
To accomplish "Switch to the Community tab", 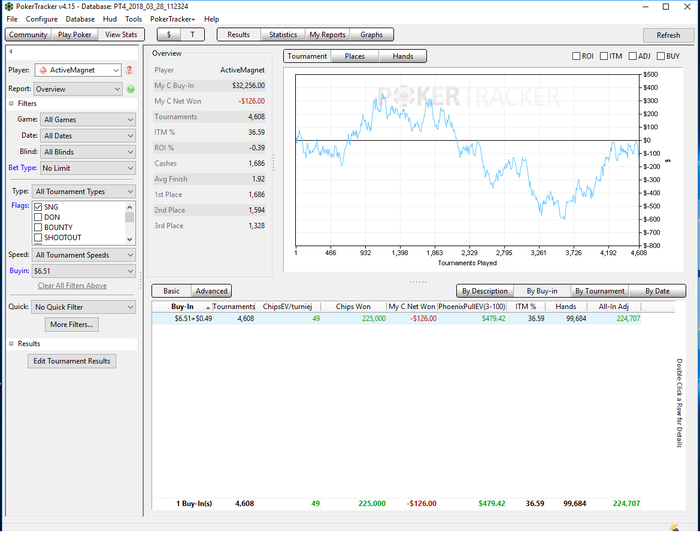I will 28,34.
